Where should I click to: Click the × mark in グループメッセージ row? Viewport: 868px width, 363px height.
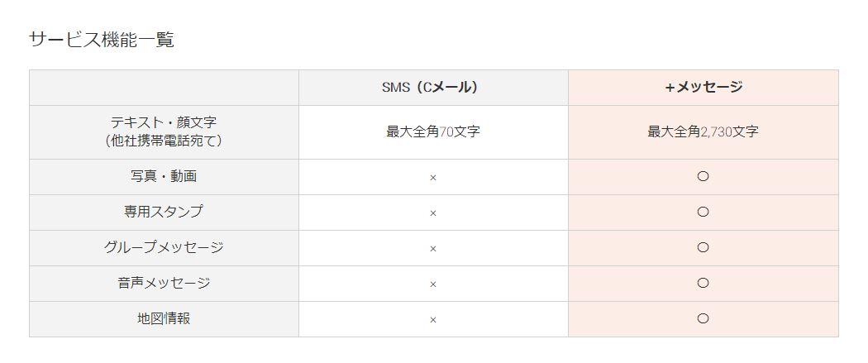coord(433,248)
